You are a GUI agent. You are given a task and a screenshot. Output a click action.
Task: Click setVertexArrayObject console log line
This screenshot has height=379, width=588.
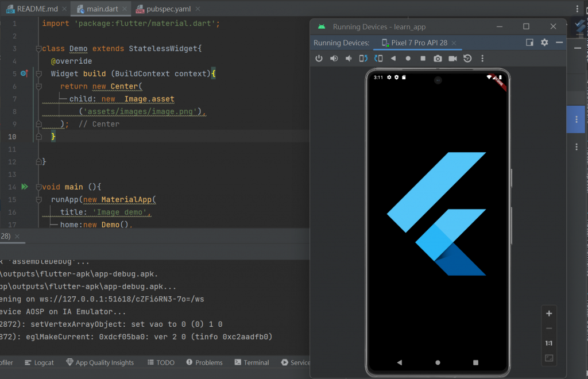[111, 324]
